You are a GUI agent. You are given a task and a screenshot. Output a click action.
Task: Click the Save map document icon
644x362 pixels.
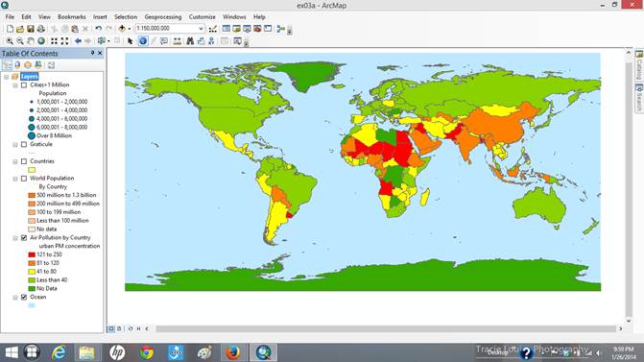click(31, 29)
